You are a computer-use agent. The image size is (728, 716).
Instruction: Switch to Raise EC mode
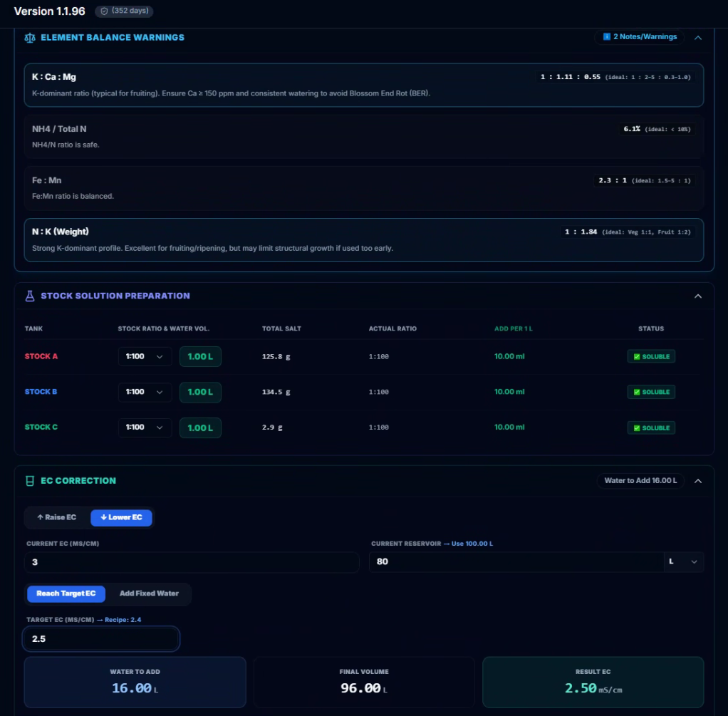coord(57,517)
